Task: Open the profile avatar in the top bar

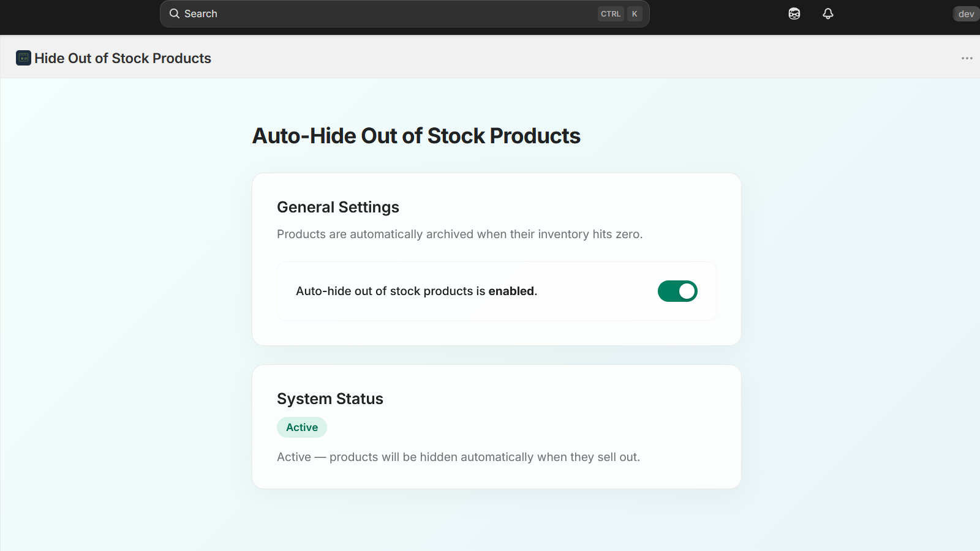Action: tap(794, 13)
